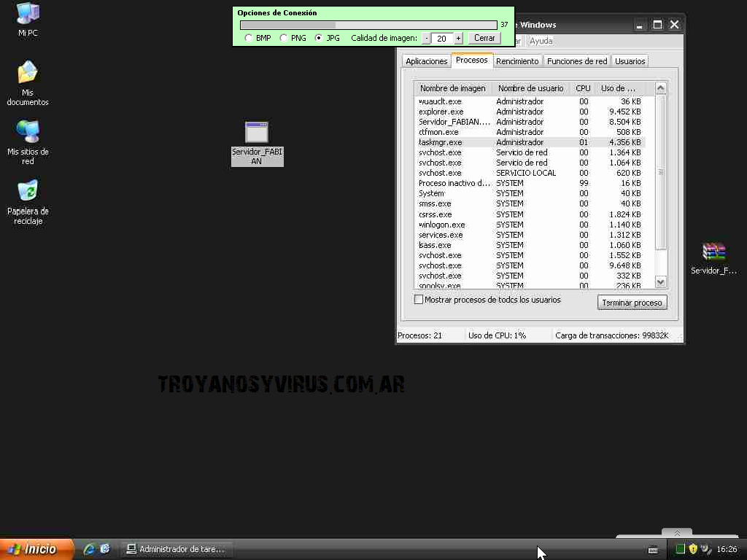Select the csrss.exe process row
The height and width of the screenshot is (560, 747).
[530, 214]
